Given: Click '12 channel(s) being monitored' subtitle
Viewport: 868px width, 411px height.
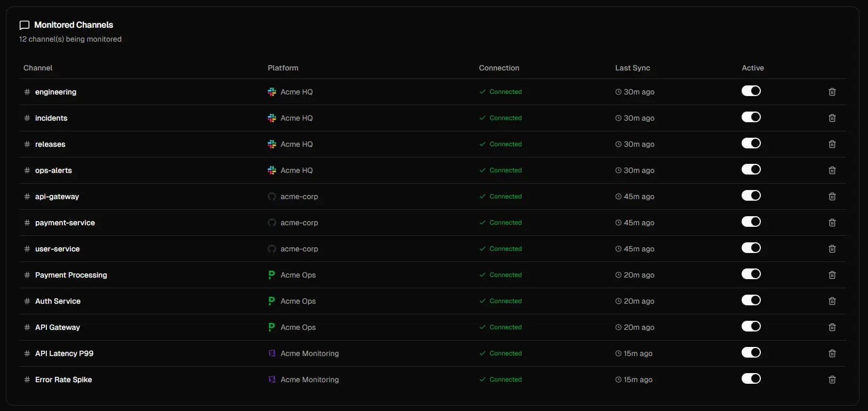Looking at the screenshot, I should pyautogui.click(x=70, y=39).
